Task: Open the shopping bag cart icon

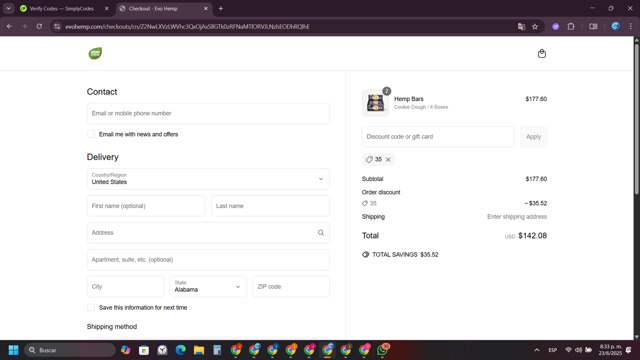Action: coord(542,53)
